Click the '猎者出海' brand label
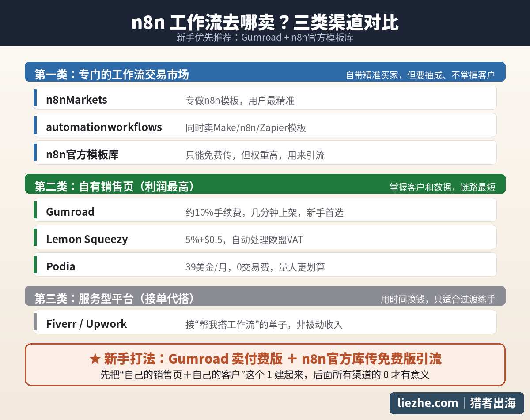This screenshot has width=530, height=420. (x=493, y=403)
